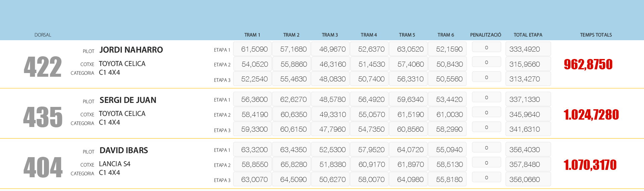Screen dimensions: 644x191
Task: Select the 345,9640 stage total field
Action: click(528, 115)
